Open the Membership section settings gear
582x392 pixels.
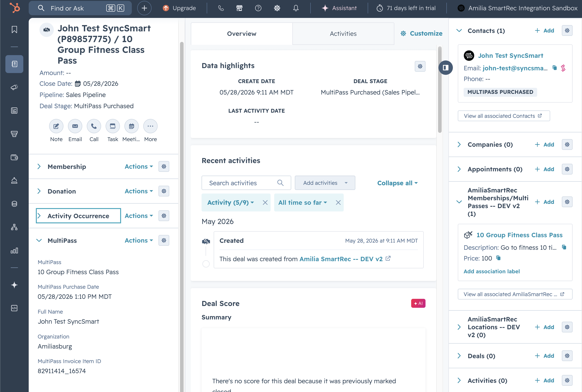[x=164, y=166]
